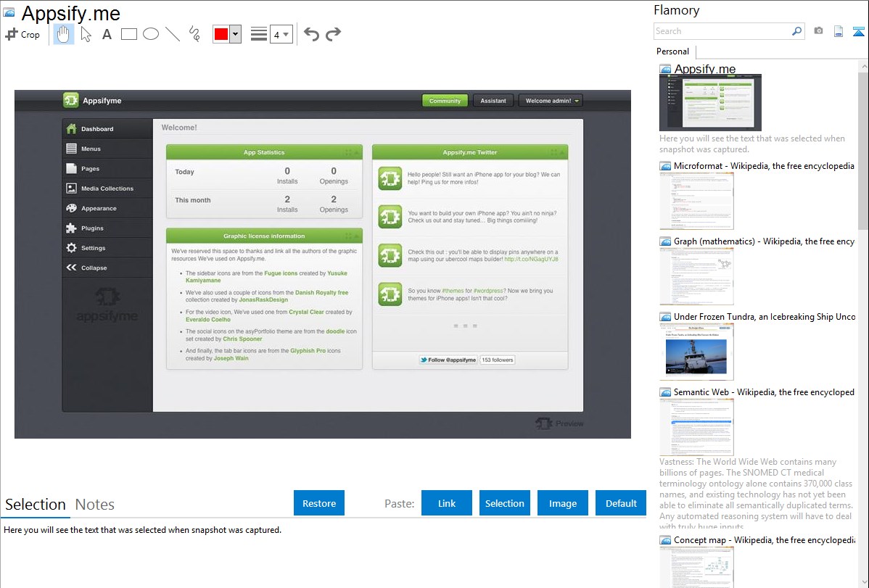Click the line thickness icon

pyautogui.click(x=259, y=34)
